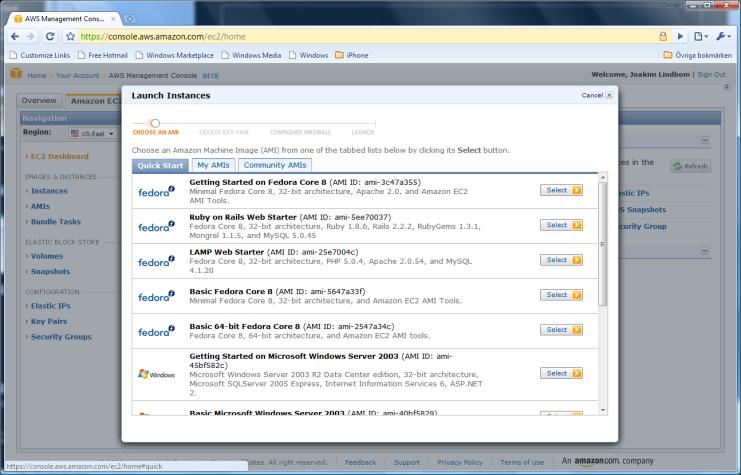Click the browser forward arrow
This screenshot has width=741, height=475.
tap(31, 36)
